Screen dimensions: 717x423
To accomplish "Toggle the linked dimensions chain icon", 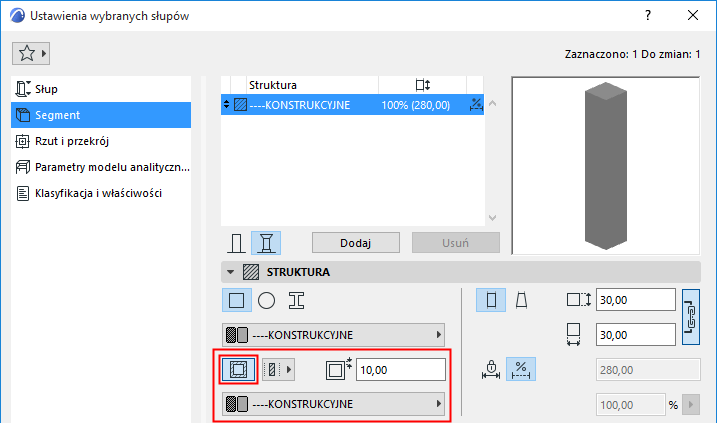I will [690, 316].
